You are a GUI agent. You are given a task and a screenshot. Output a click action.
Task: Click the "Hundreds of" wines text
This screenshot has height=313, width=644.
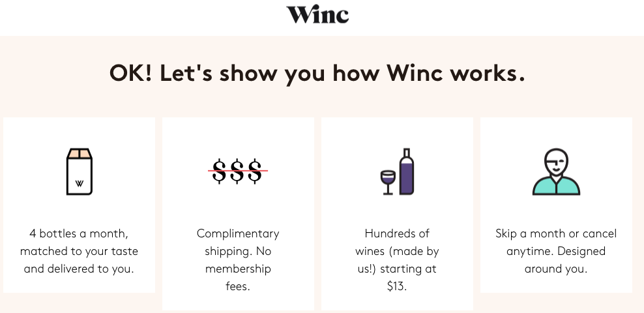[x=397, y=233]
